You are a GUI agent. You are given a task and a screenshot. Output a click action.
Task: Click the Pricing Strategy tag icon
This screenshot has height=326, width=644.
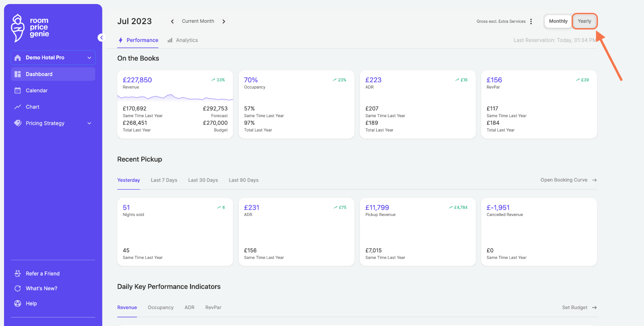18,123
